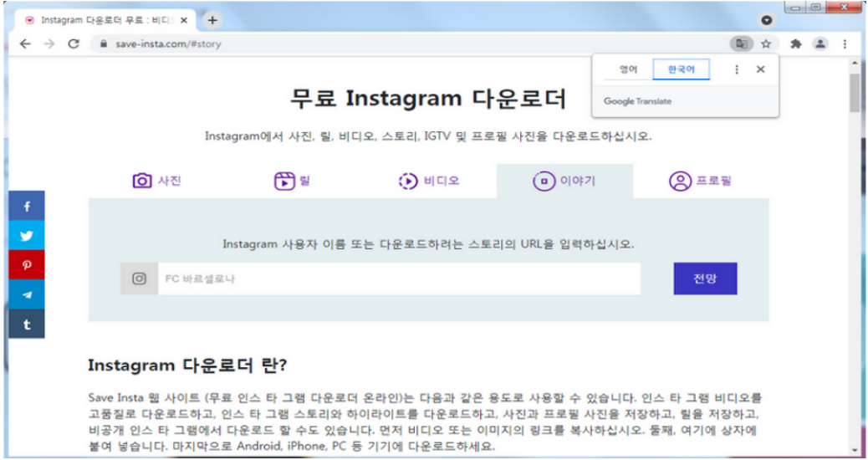Bookmark this page with the star icon
Viewport: 868px width, 460px height.
(x=766, y=43)
